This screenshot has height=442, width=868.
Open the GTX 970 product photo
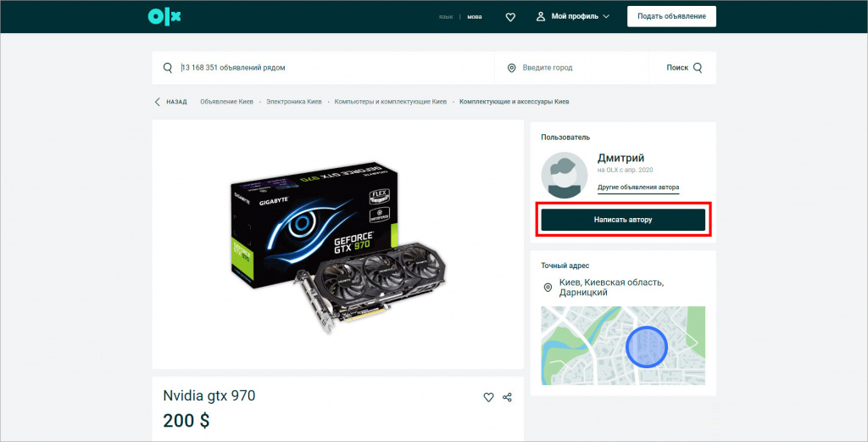tap(338, 244)
